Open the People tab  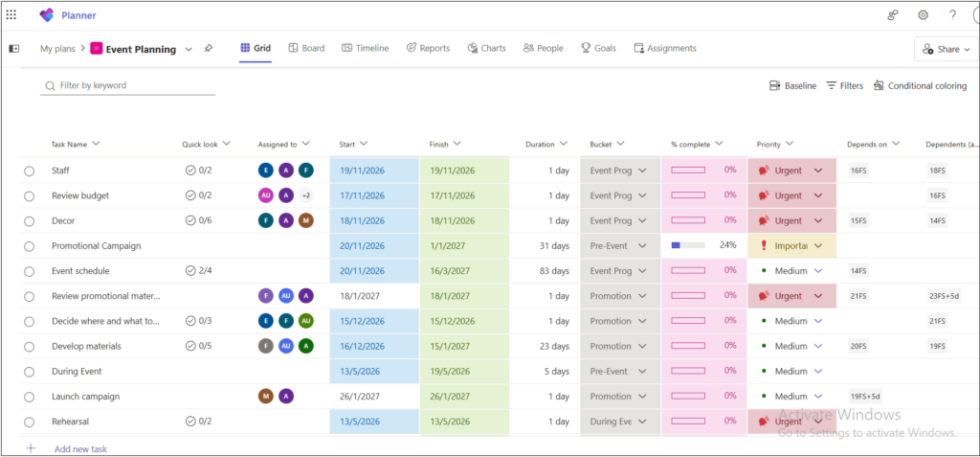click(544, 48)
